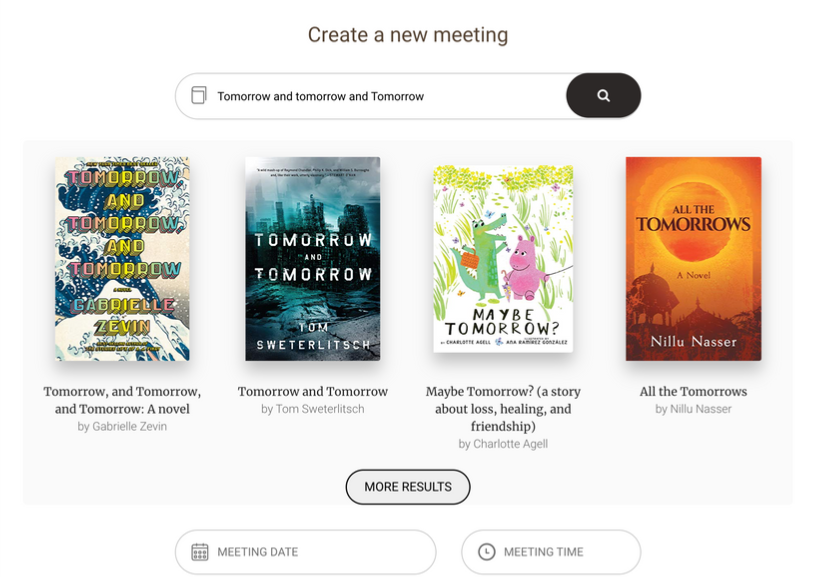817x577 pixels.
Task: Click the magnifying glass search button
Action: click(603, 96)
